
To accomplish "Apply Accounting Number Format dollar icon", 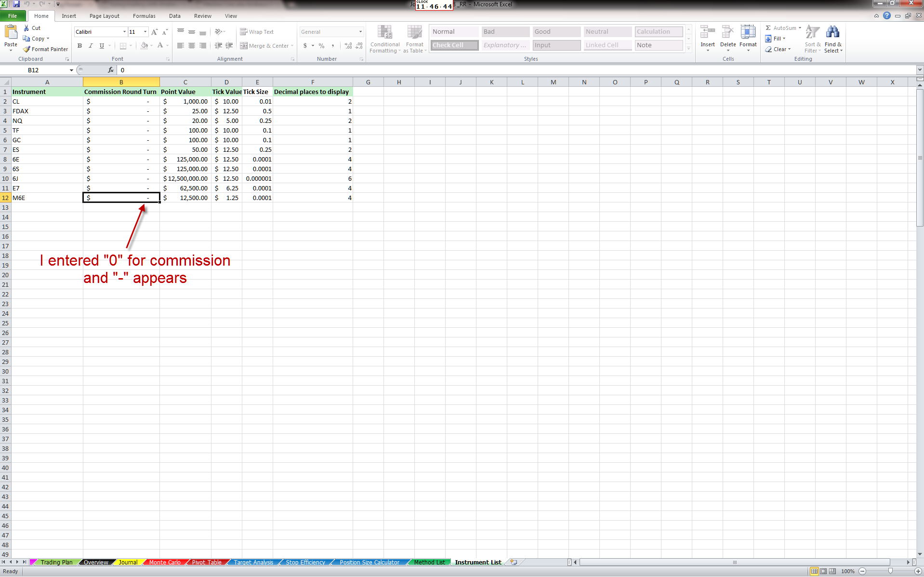I will pos(305,46).
